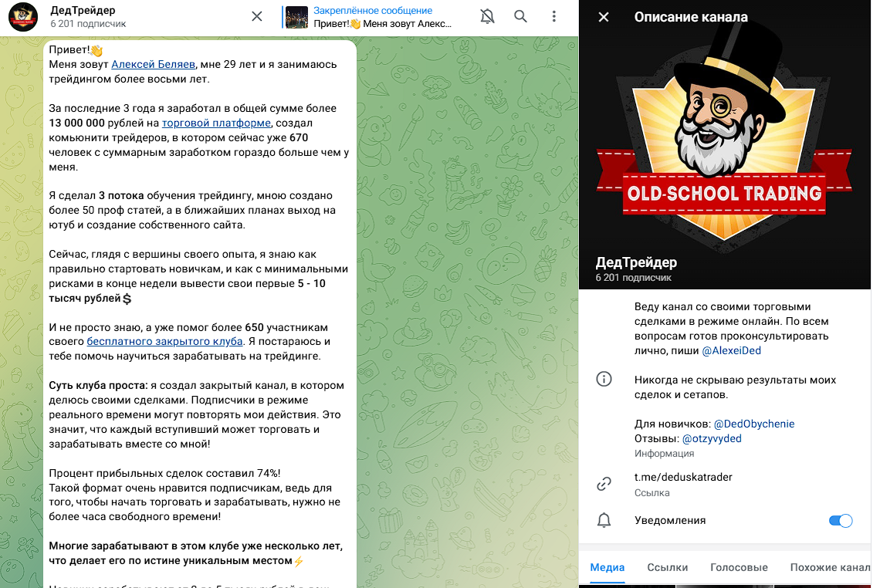This screenshot has height=588, width=880.
Task: Switch to the Голосовые tab
Action: 739,567
